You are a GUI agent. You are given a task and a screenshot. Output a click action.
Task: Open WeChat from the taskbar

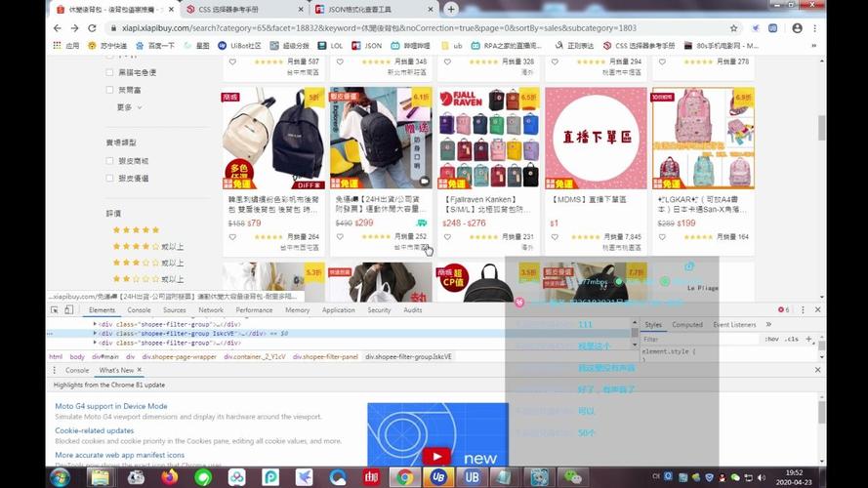[x=573, y=477]
